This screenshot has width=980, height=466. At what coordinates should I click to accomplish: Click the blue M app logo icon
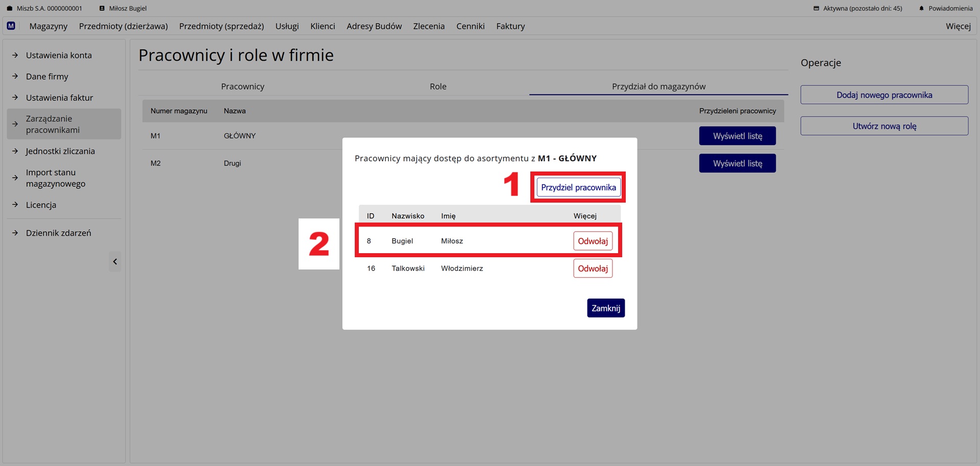[x=11, y=26]
